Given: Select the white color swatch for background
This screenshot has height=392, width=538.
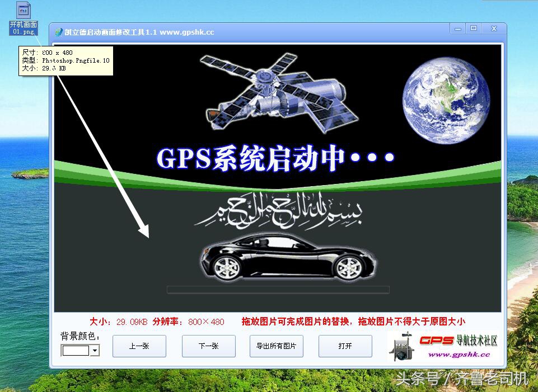Looking at the screenshot, I should click(x=76, y=350).
